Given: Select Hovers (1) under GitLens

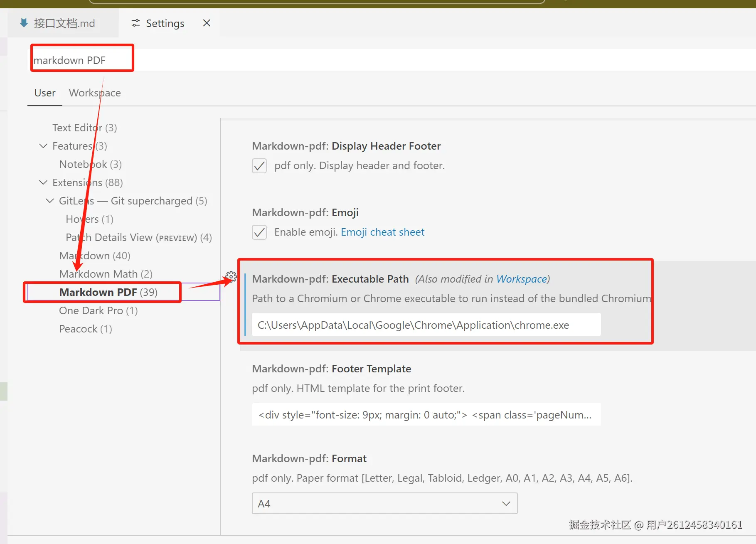Looking at the screenshot, I should [89, 219].
